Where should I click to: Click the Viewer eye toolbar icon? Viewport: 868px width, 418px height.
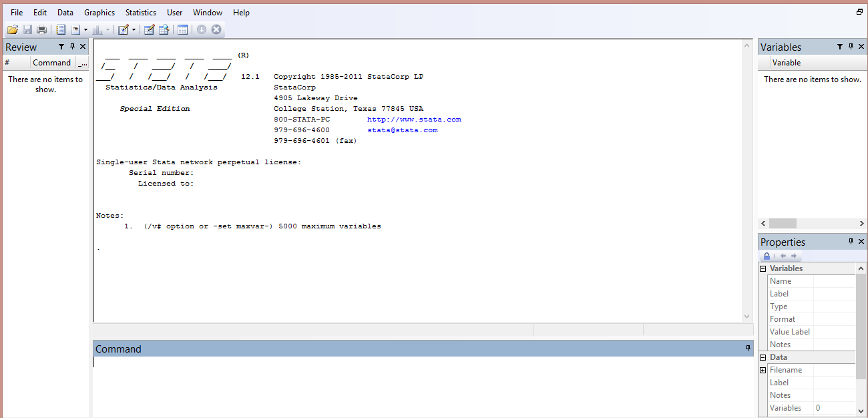click(75, 29)
